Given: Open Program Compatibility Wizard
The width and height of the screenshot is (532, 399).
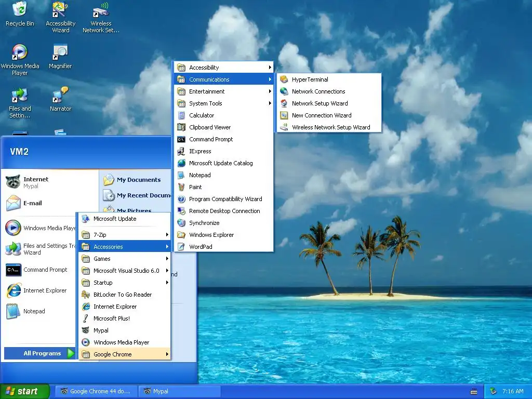Looking at the screenshot, I should pyautogui.click(x=223, y=199).
